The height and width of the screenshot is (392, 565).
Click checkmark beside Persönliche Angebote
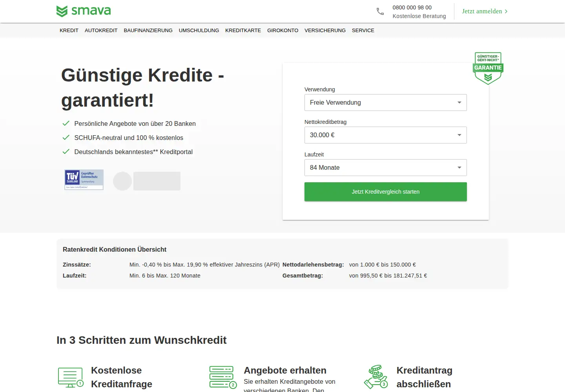[66, 123]
